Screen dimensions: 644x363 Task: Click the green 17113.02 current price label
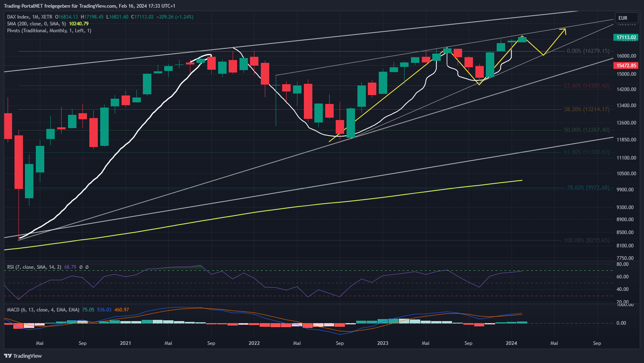click(626, 37)
